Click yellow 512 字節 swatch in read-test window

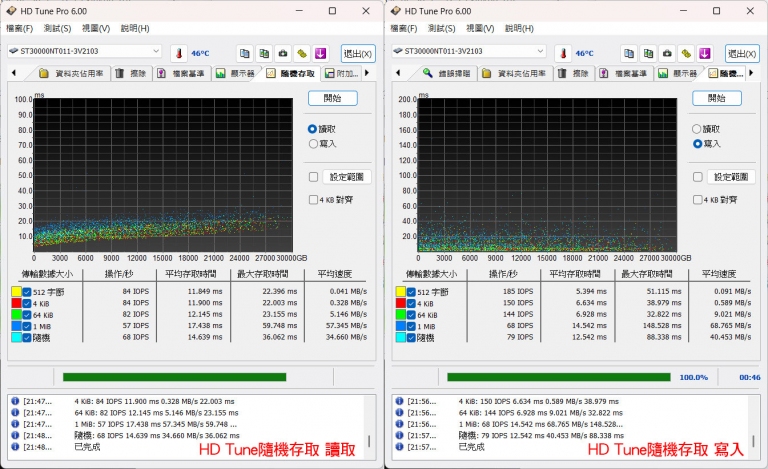(x=16, y=292)
